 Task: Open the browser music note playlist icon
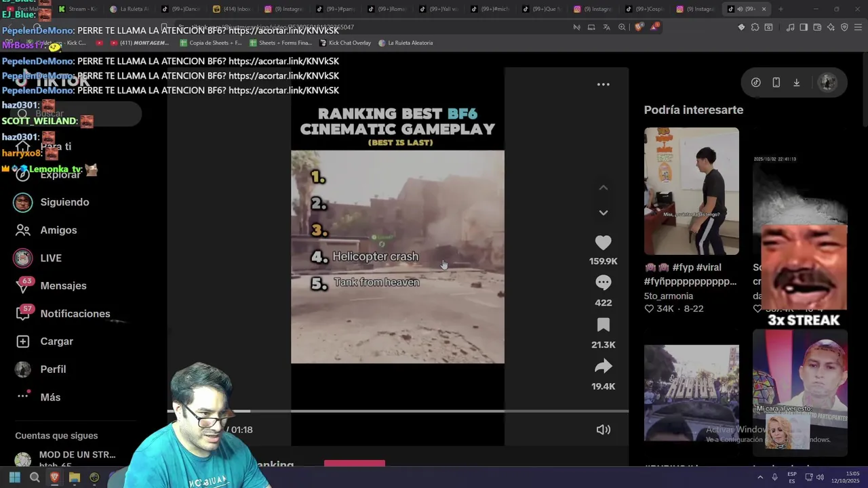click(791, 27)
